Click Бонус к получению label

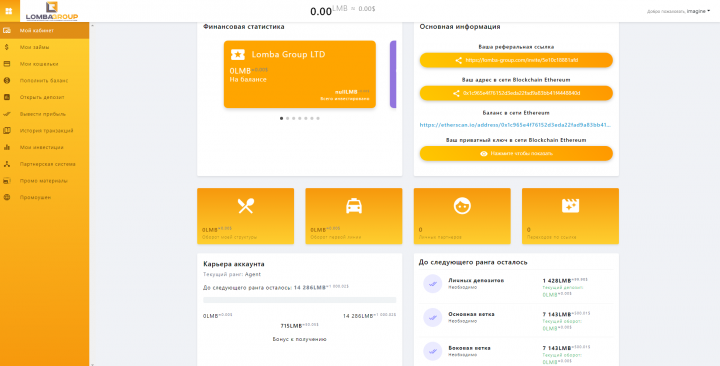point(299,339)
